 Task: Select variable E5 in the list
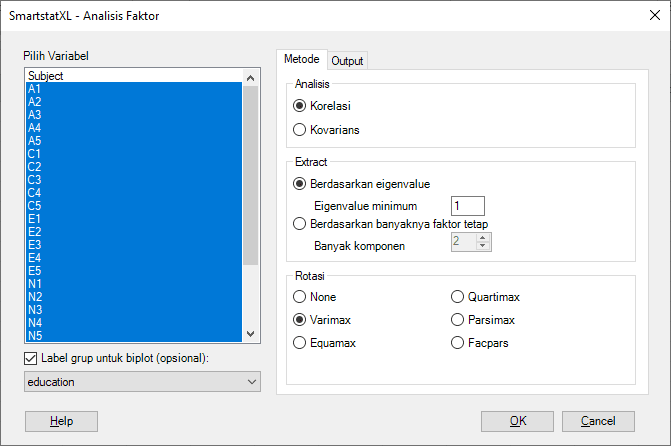[x=134, y=271]
